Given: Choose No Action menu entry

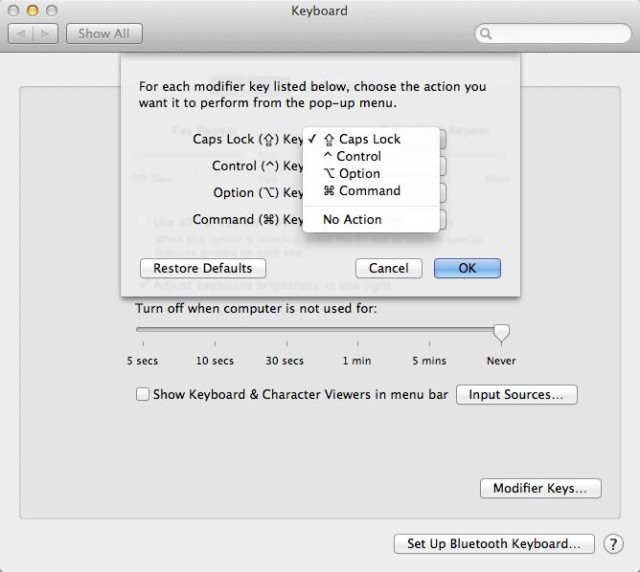Looking at the screenshot, I should 352,220.
